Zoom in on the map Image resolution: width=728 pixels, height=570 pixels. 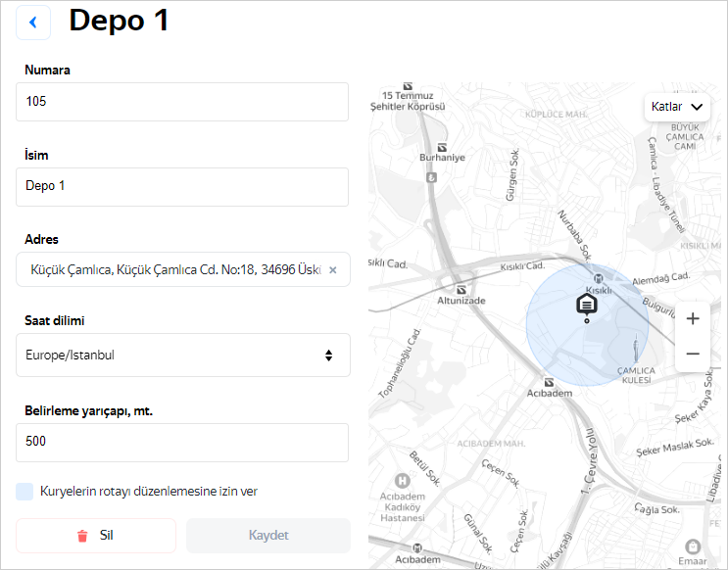coord(693,318)
